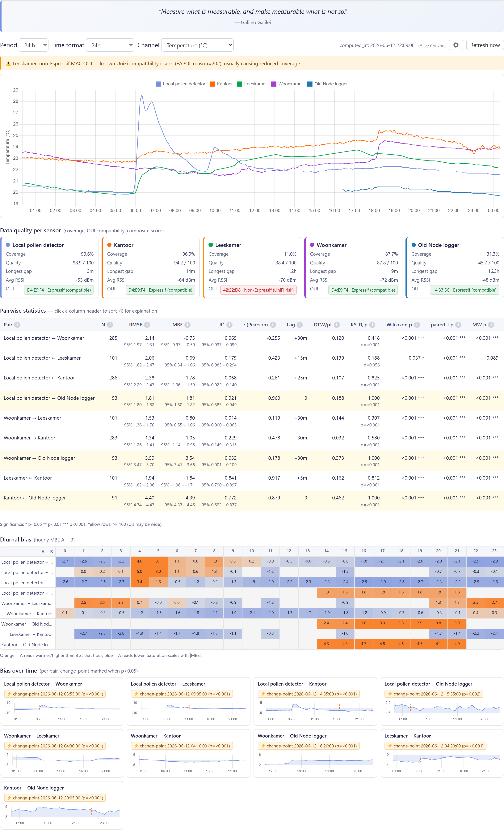Click the Woonkamer purple legend swatch
This screenshot has width=504, height=830.
[x=274, y=84]
